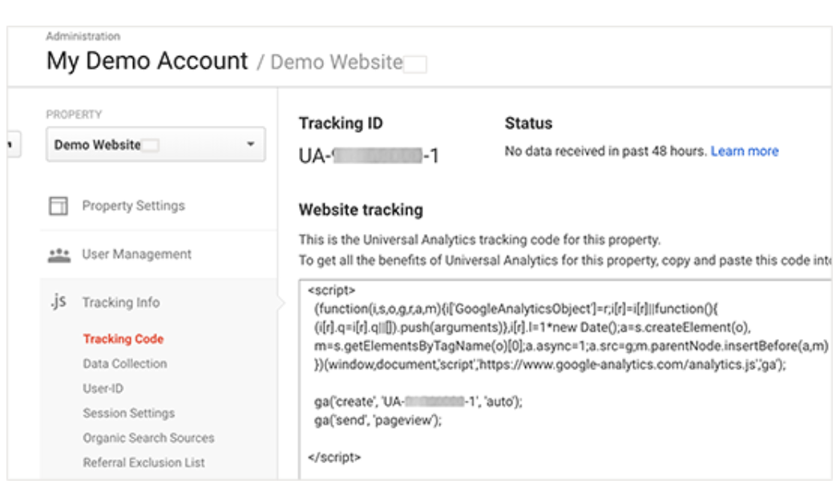Image resolution: width=840 pixels, height=504 pixels.
Task: Open User Management
Action: point(136,254)
